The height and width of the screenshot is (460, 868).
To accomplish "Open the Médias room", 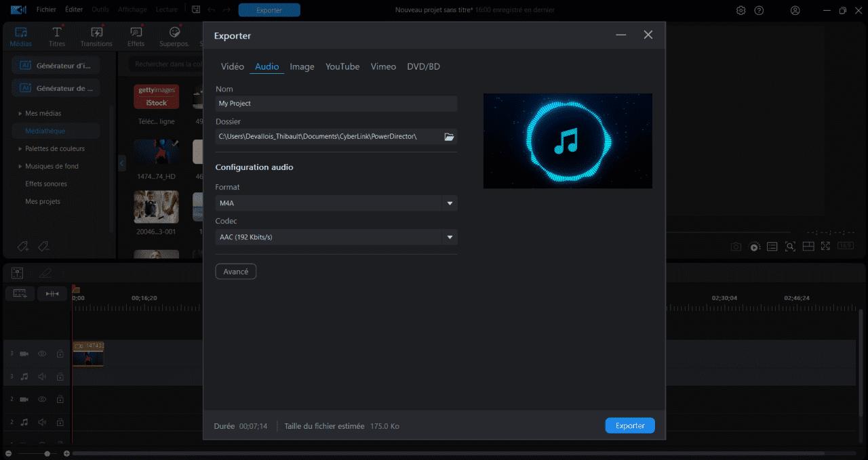I will point(20,37).
